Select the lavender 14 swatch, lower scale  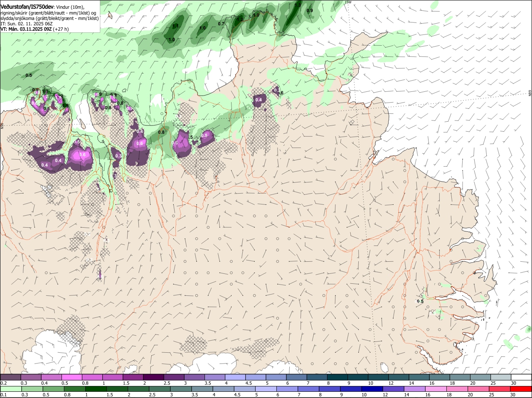(x=415, y=389)
